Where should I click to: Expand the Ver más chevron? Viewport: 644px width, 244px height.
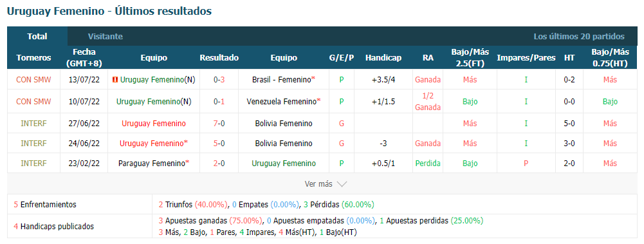pos(342,184)
